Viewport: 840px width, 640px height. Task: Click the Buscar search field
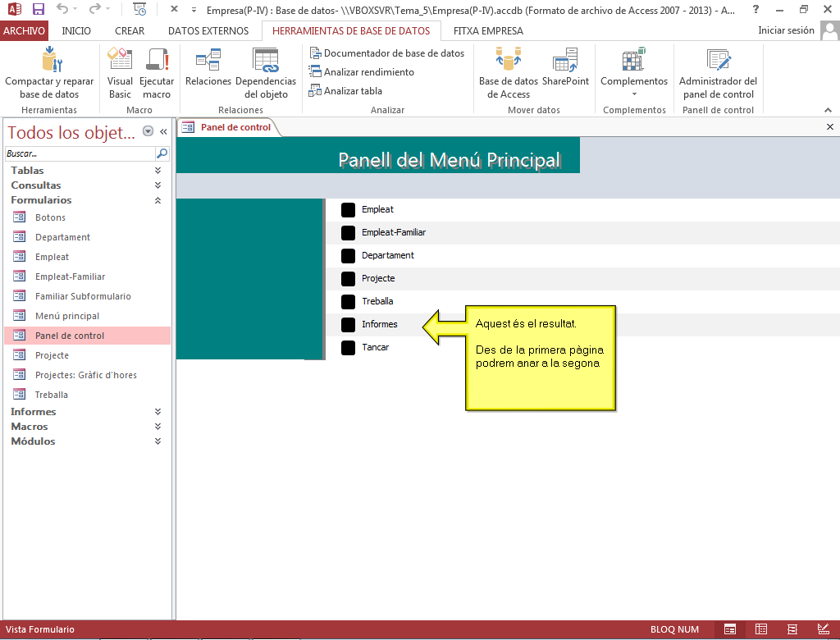pyautogui.click(x=80, y=153)
